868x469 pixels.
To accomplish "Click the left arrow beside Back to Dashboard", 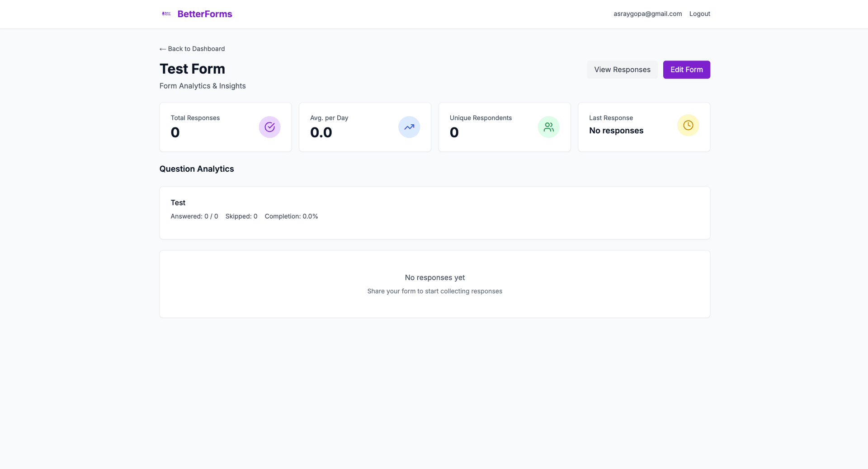I will click(x=162, y=49).
